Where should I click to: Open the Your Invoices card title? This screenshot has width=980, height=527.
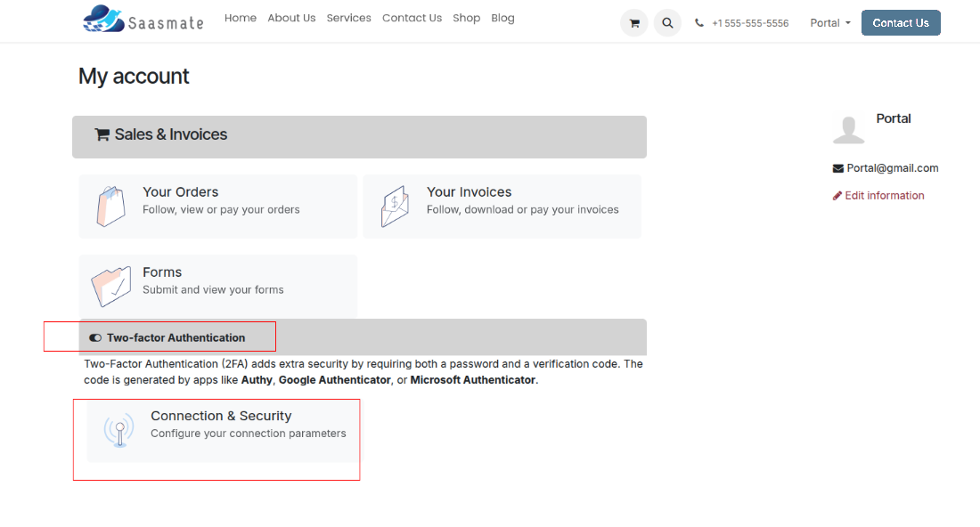point(469,192)
